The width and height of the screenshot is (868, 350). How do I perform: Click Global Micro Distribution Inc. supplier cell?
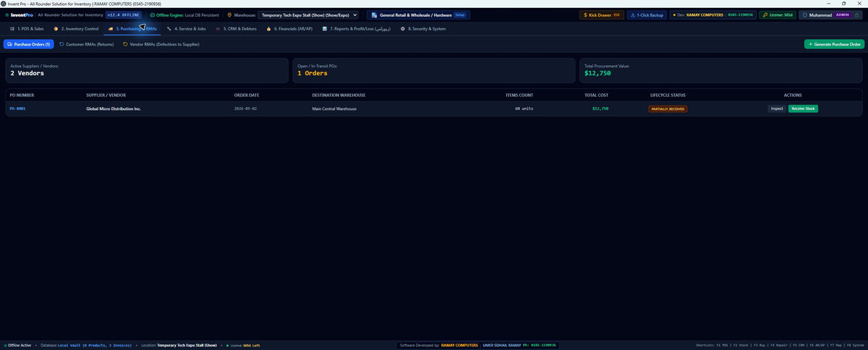114,108
